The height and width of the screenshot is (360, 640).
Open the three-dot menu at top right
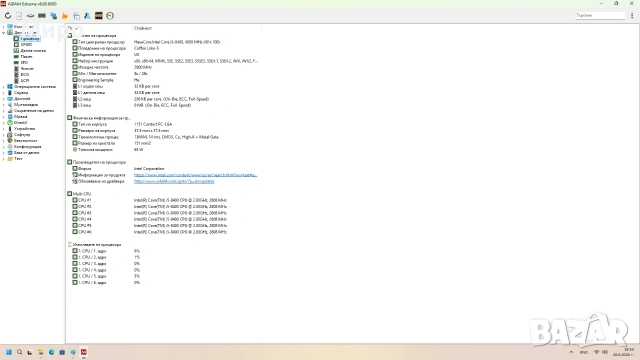632,16
